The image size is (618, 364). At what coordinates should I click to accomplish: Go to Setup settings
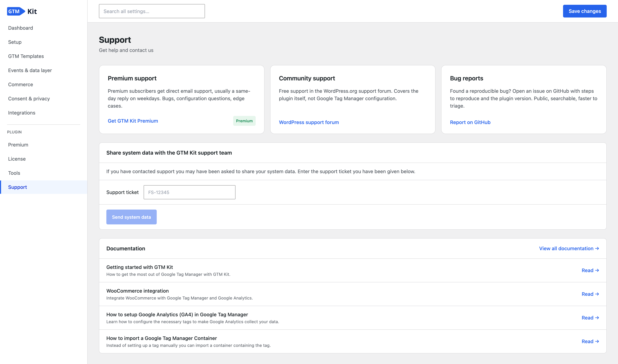(x=15, y=42)
